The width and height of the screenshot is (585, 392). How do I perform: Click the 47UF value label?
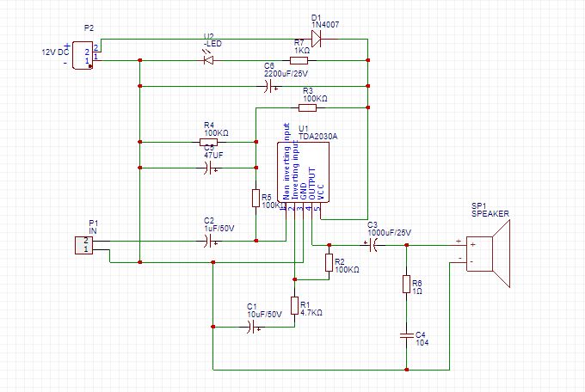(213, 155)
